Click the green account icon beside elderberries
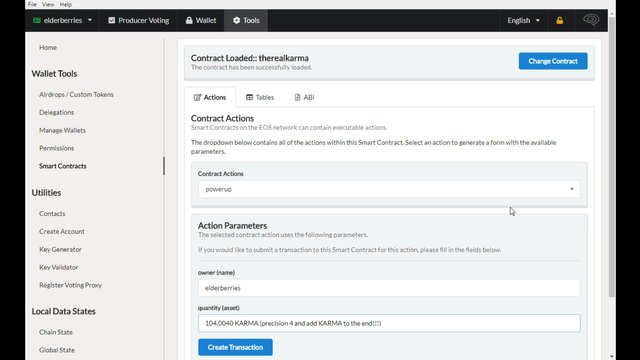 37,20
